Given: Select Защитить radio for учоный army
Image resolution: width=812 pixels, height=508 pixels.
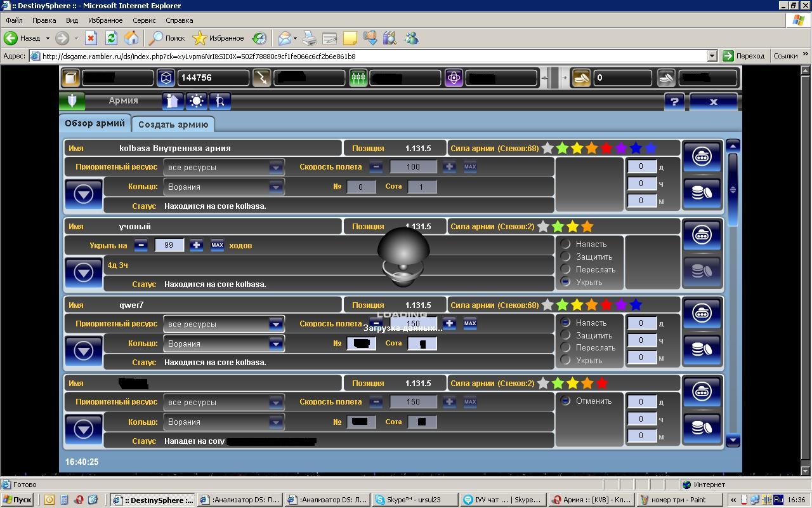Looking at the screenshot, I should pyautogui.click(x=565, y=257).
